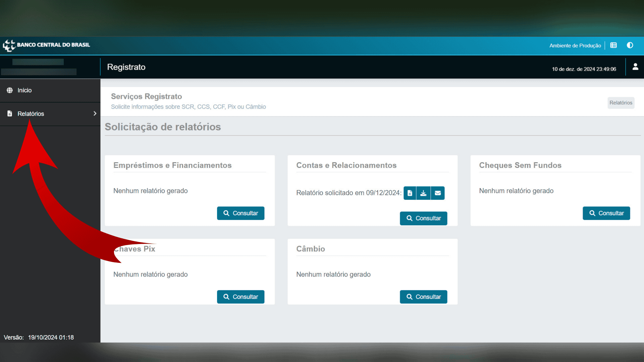Click Serviços Registrato heading
Screen dimensions: 644x362
click(146, 97)
